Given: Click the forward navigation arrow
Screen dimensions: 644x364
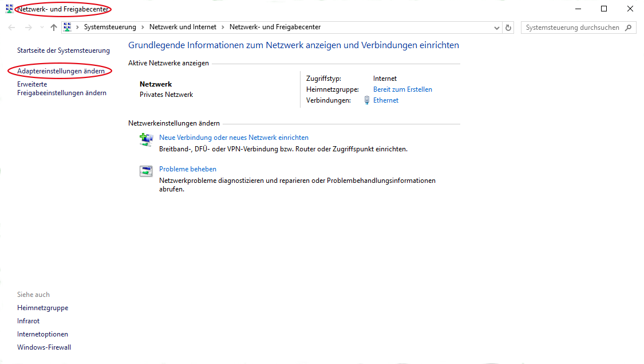Looking at the screenshot, I should [x=28, y=28].
